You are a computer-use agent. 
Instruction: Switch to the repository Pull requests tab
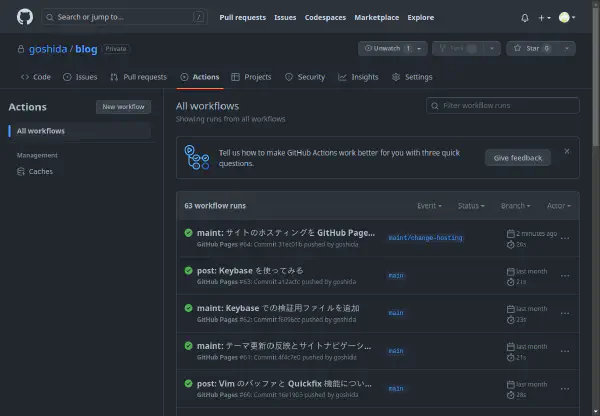click(x=139, y=77)
